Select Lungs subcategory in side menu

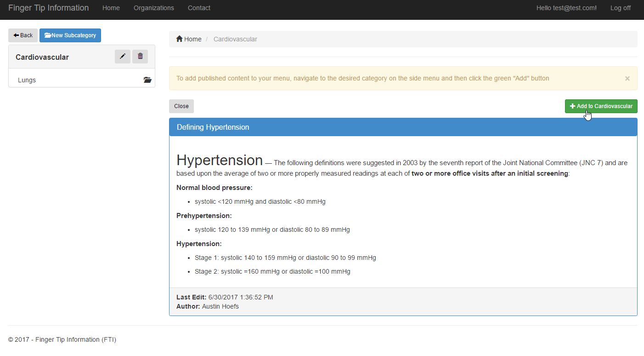pyautogui.click(x=27, y=80)
